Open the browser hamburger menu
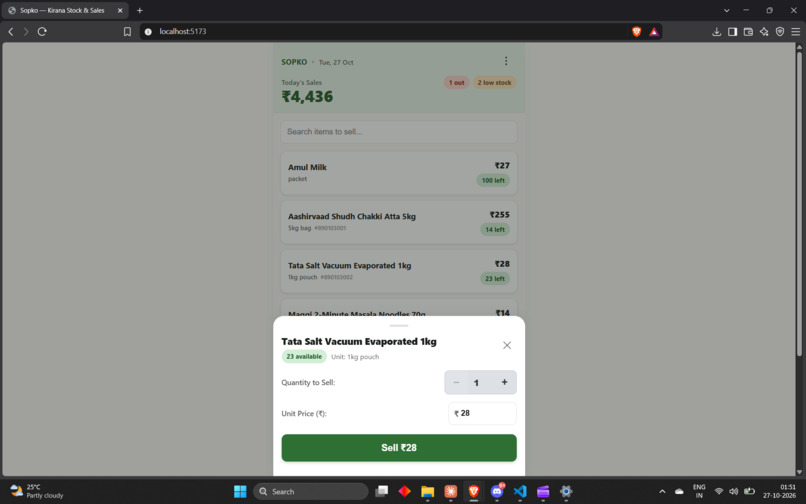Viewport: 806px width, 504px height. pyautogui.click(x=796, y=31)
